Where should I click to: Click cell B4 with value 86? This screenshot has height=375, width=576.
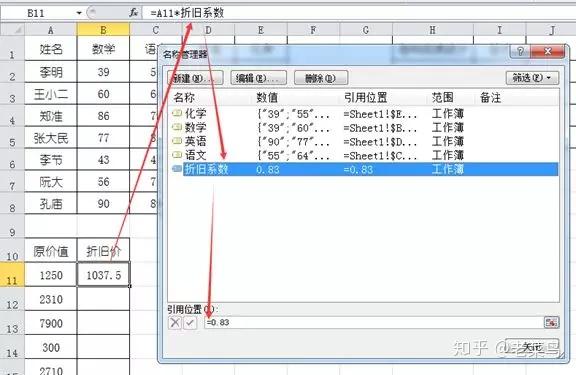point(103,116)
